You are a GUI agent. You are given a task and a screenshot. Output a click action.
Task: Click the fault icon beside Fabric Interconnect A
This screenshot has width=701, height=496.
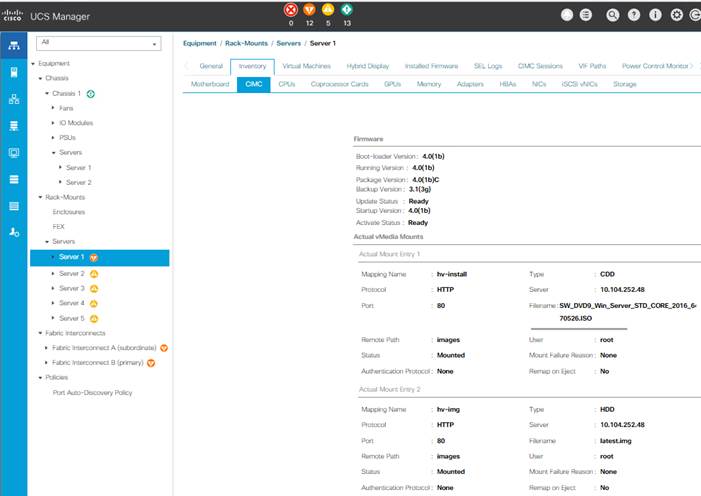[164, 348]
